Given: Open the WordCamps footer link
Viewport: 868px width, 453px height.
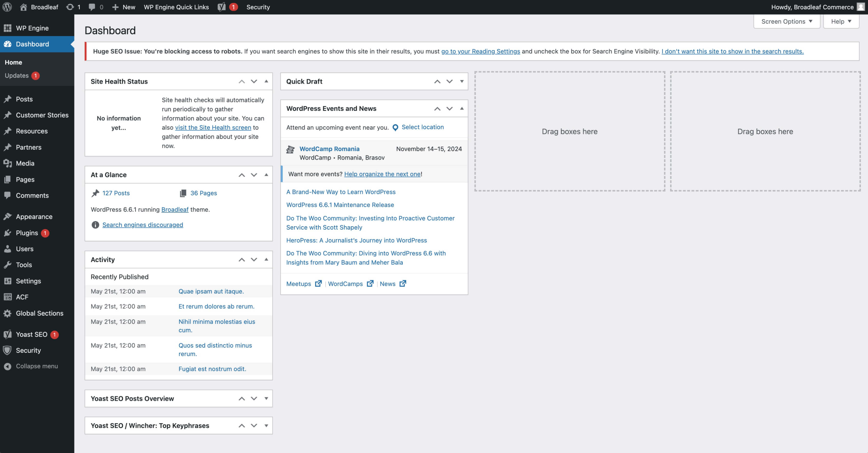Looking at the screenshot, I should tap(345, 284).
